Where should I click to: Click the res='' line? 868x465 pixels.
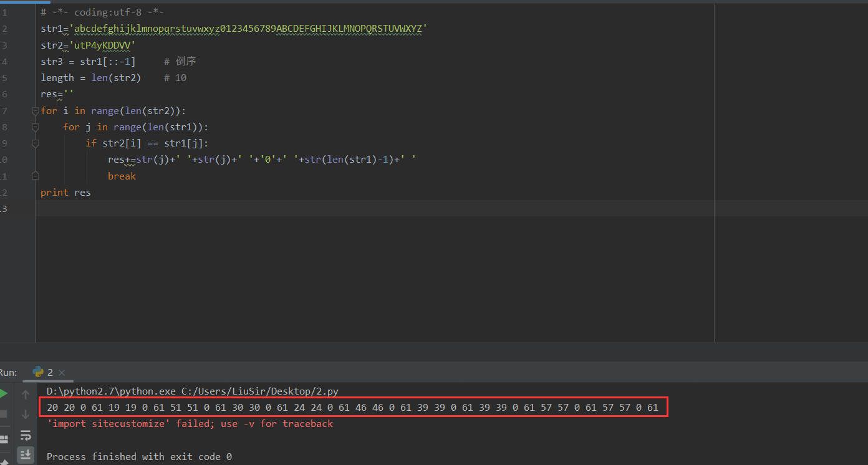(57, 94)
